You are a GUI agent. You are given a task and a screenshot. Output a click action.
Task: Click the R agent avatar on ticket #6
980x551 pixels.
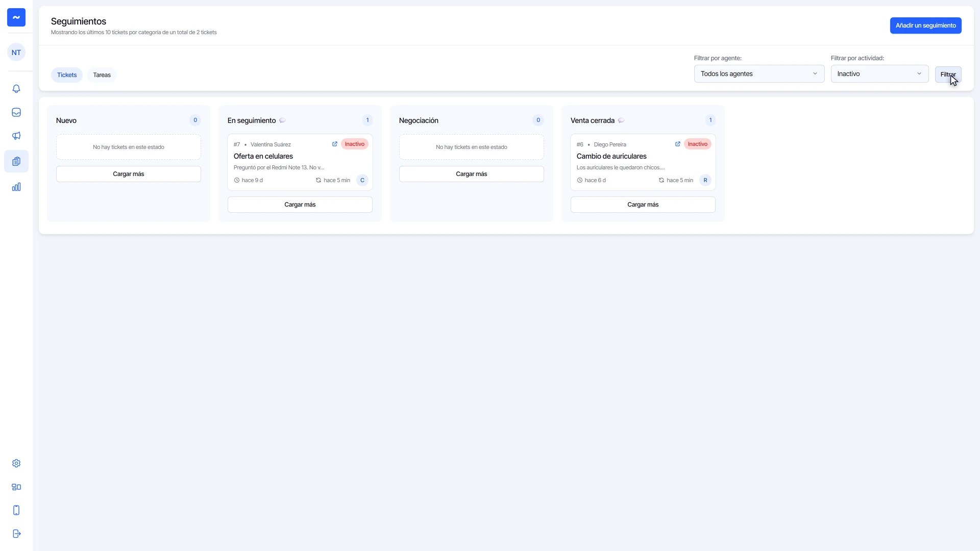(705, 180)
